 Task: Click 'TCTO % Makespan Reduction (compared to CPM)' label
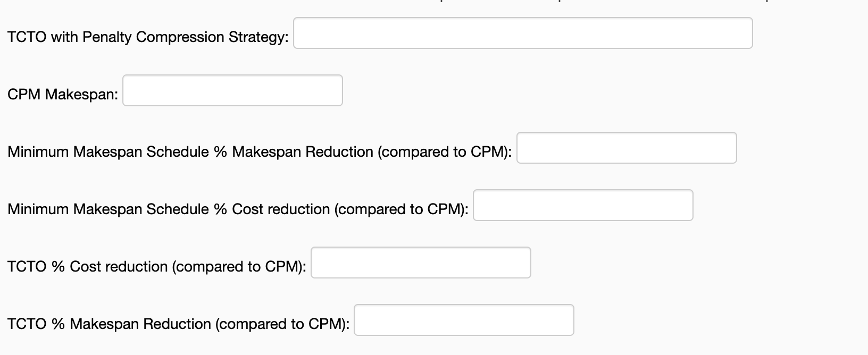pyautogui.click(x=178, y=324)
